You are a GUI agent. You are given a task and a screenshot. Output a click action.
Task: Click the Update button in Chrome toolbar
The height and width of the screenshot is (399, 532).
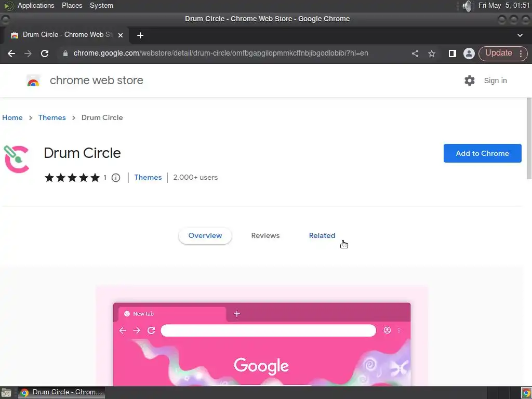coord(498,53)
